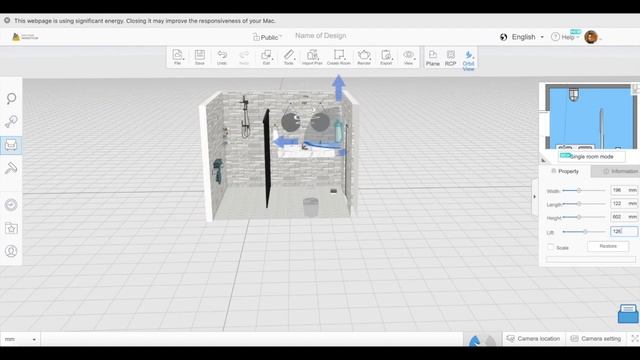Open the favorites folder in sidebar
640x360 pixels.
pyautogui.click(x=11, y=228)
